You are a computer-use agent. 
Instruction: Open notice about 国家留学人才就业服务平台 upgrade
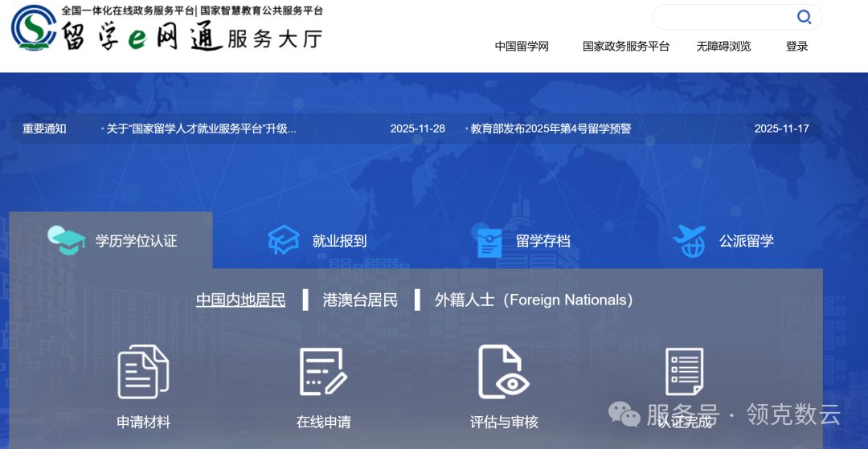pyautogui.click(x=202, y=129)
